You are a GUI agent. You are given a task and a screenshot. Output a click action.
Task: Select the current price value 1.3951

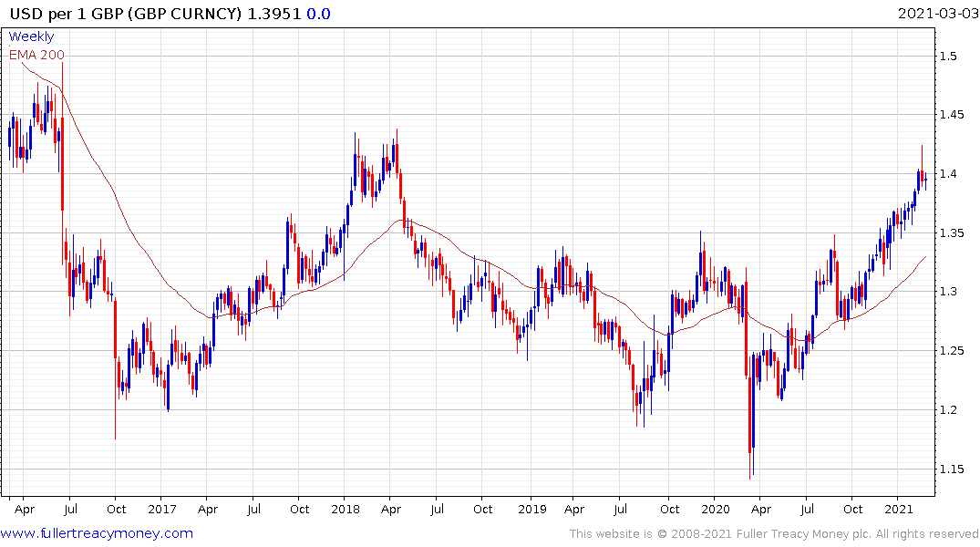coord(274,14)
